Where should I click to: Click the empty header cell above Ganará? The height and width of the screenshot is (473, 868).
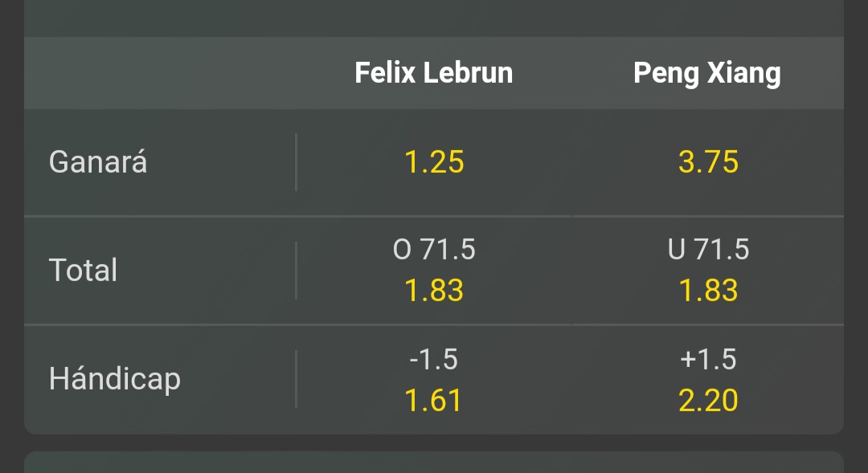pos(161,73)
